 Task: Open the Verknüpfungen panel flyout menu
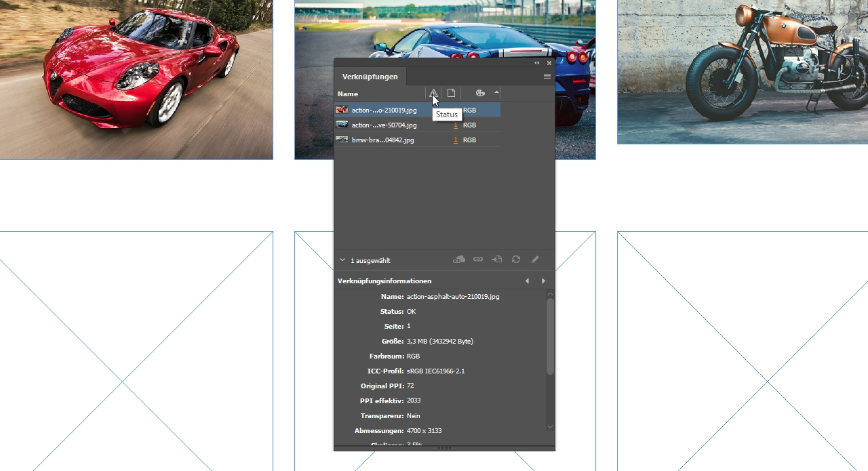click(x=547, y=77)
